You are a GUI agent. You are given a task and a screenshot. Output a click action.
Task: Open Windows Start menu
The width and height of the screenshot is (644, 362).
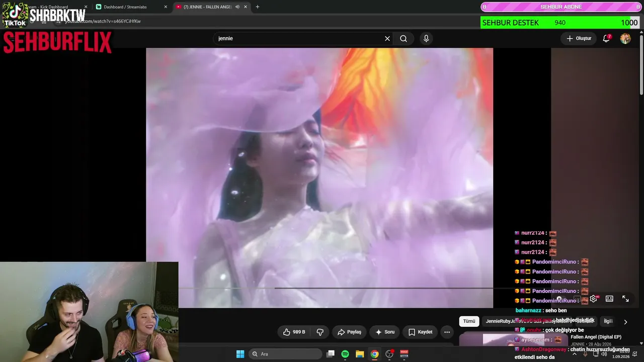pos(240,354)
